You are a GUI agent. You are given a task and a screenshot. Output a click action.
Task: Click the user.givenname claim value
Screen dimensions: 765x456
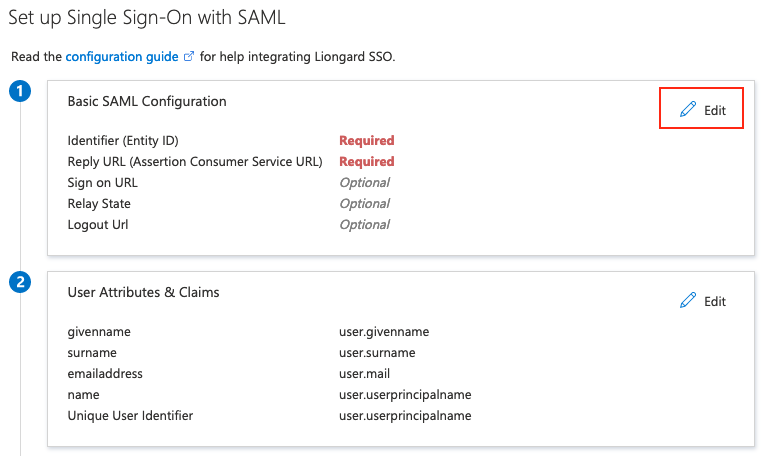384,331
